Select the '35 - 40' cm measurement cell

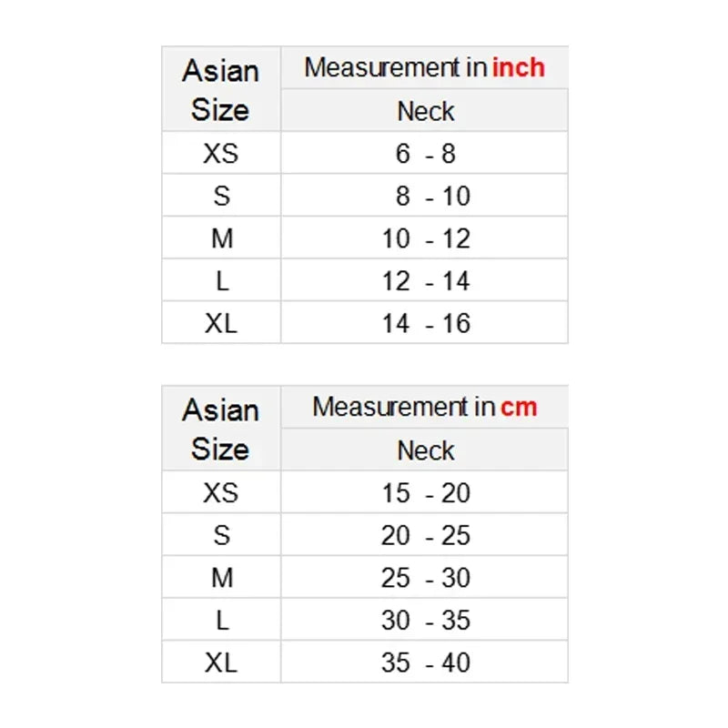point(425,662)
